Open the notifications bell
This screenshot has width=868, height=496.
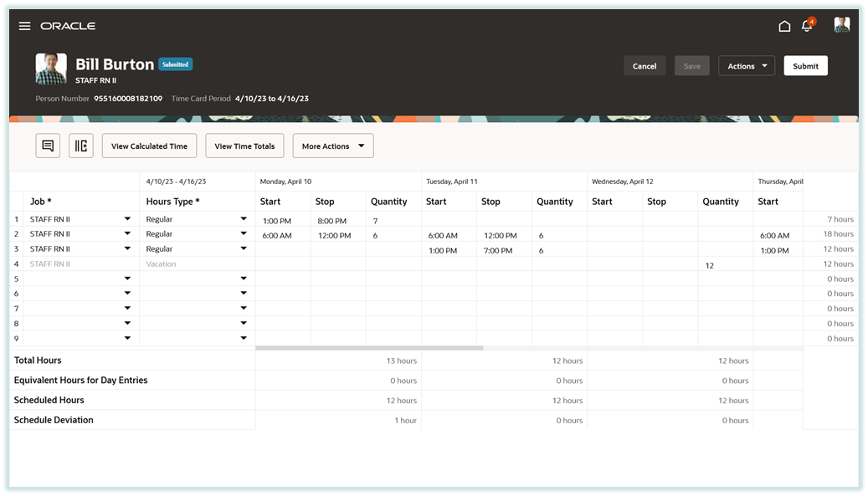coord(805,26)
